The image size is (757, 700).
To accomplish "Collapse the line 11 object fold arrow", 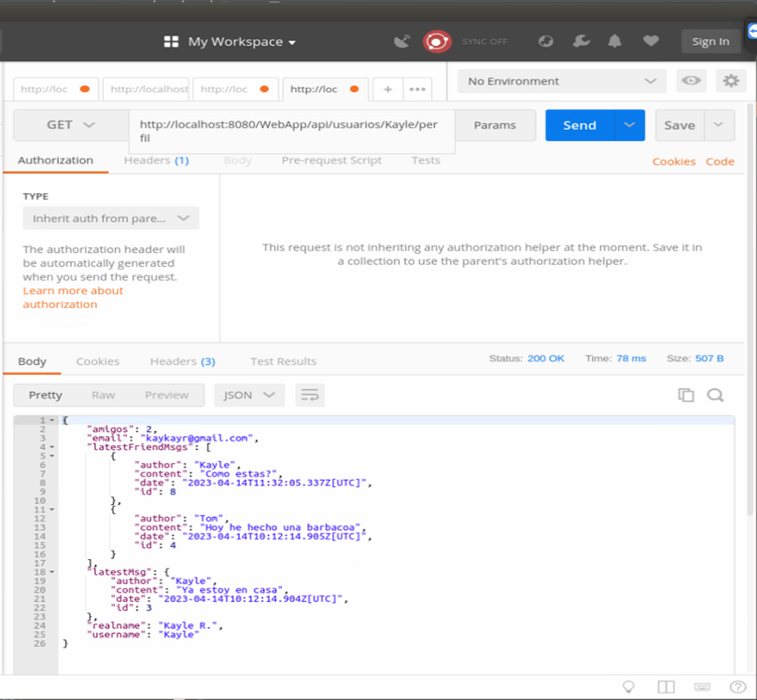I will click(x=52, y=510).
